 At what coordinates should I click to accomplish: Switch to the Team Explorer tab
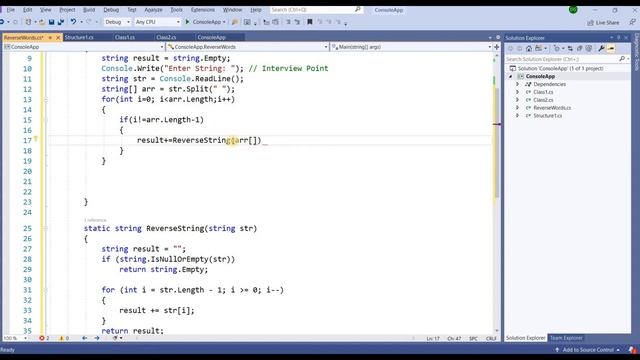[x=566, y=338]
